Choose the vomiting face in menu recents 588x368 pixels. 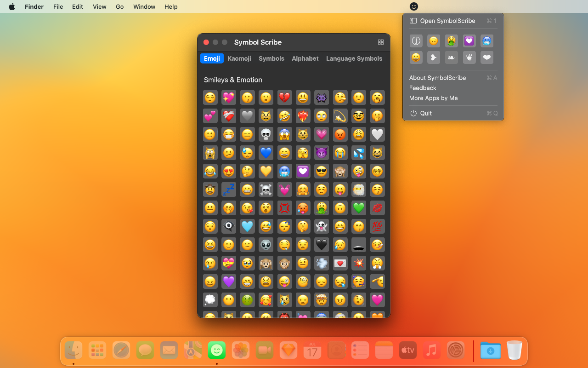[451, 41]
